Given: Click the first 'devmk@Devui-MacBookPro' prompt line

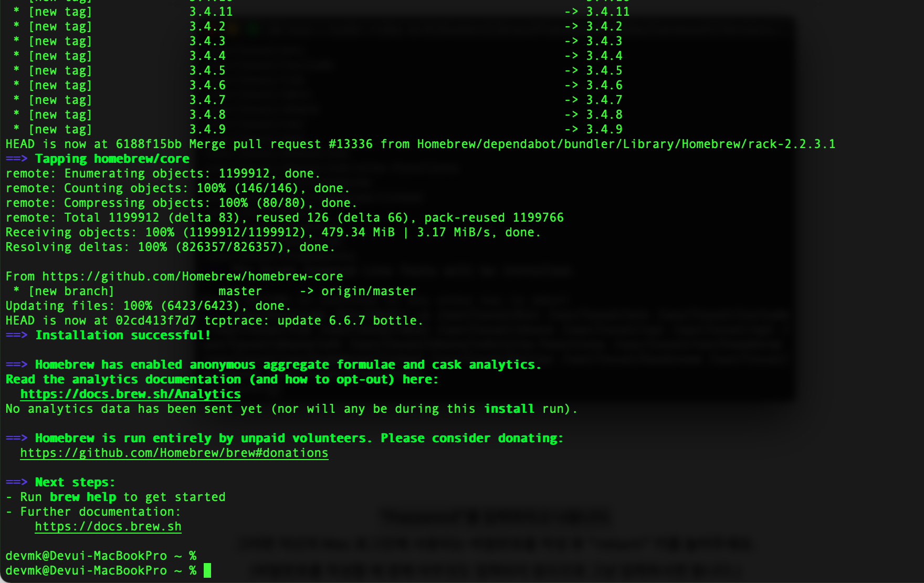Looking at the screenshot, I should pyautogui.click(x=101, y=556).
